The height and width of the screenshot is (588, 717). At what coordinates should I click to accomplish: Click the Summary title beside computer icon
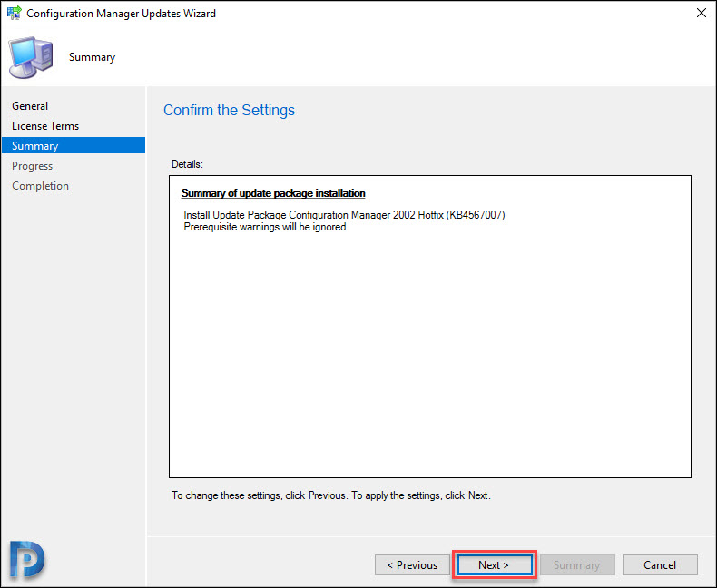[92, 57]
